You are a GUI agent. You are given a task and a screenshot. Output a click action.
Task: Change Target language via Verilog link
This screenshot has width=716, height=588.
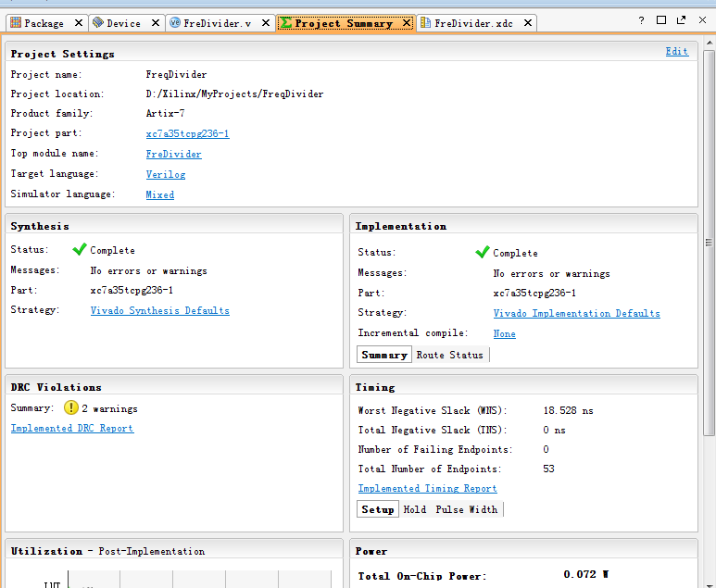click(166, 174)
